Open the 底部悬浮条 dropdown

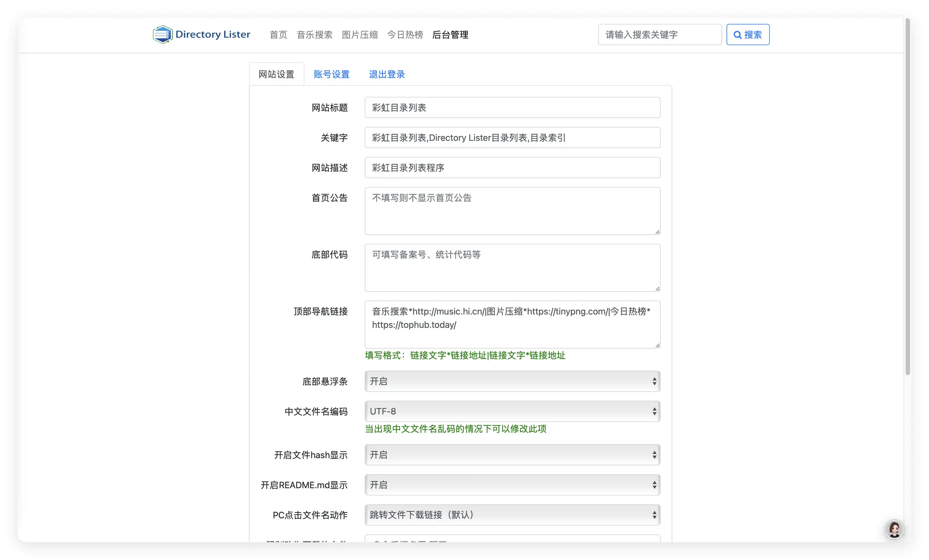(512, 381)
